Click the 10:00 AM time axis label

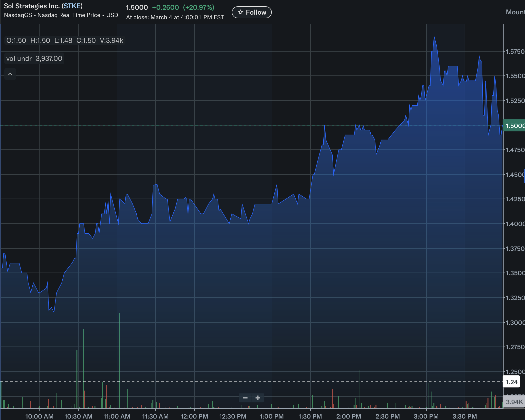click(39, 416)
